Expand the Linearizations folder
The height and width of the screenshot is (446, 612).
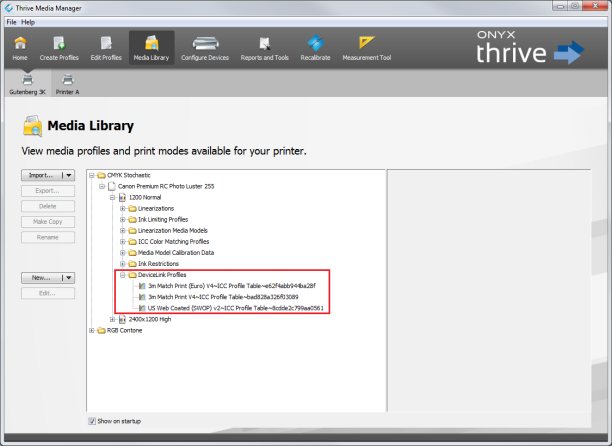123,209
